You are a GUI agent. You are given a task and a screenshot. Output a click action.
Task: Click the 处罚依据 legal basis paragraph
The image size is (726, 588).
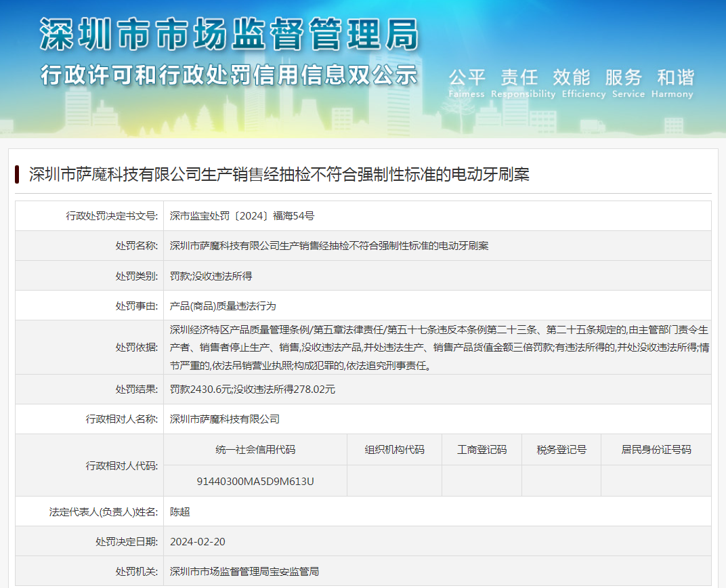point(439,348)
